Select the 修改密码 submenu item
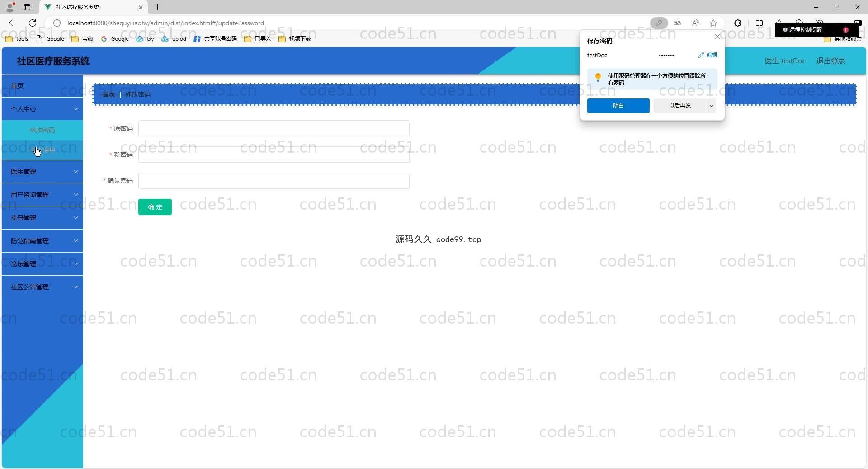 tap(42, 130)
